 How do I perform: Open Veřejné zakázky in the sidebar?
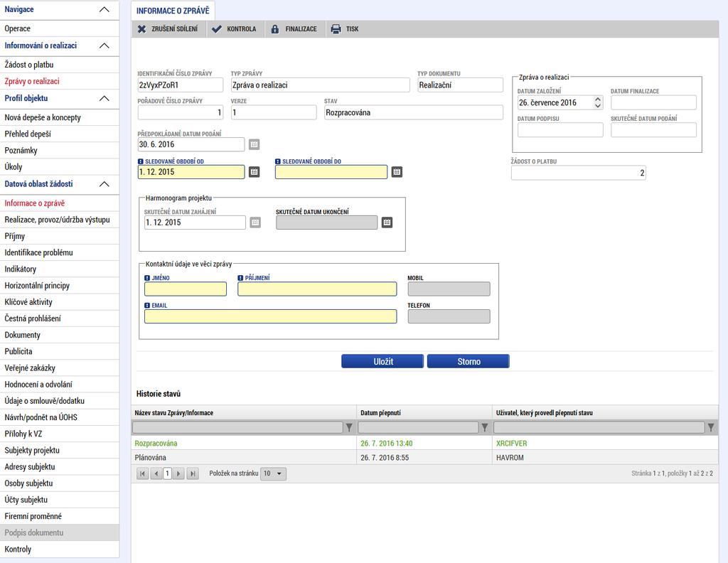coord(60,368)
